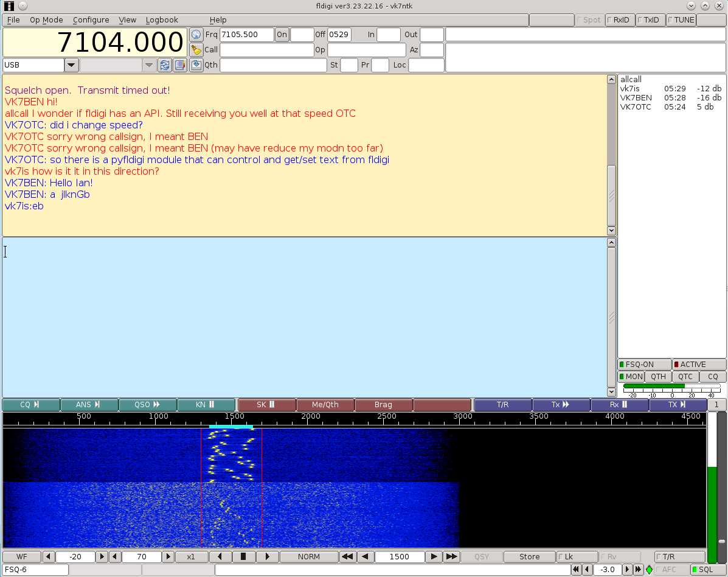Screen dimensions: 728x577
Task: Click squelch single increase arrow after -3.0
Action: [x=627, y=570]
